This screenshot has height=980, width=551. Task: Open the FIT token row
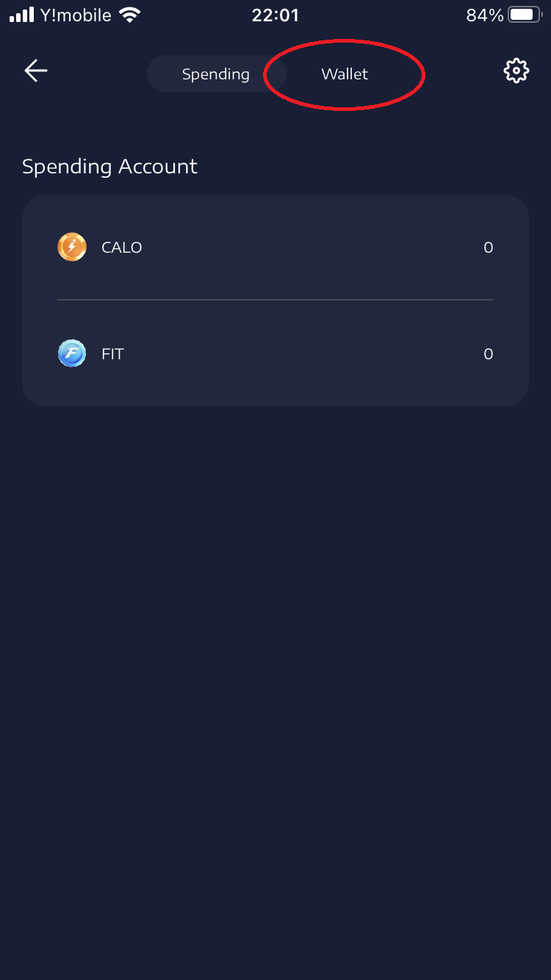[275, 353]
